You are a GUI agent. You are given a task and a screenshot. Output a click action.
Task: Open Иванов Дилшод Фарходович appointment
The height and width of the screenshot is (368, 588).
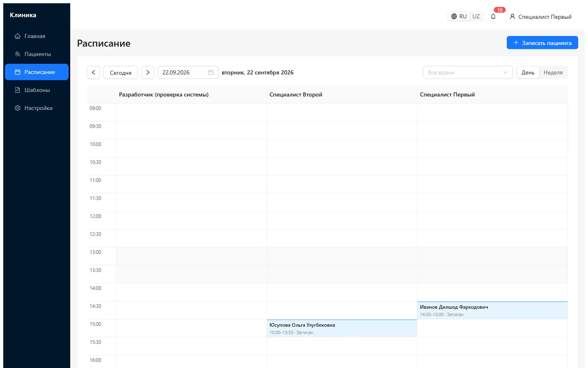(492, 310)
